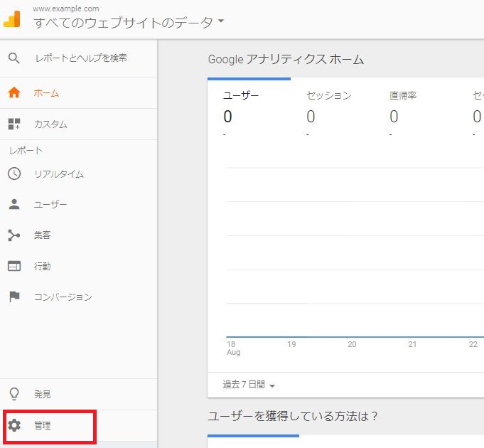The image size is (484, 448).
Task: Expand the view selector dropdown arrow
Action: 221,21
